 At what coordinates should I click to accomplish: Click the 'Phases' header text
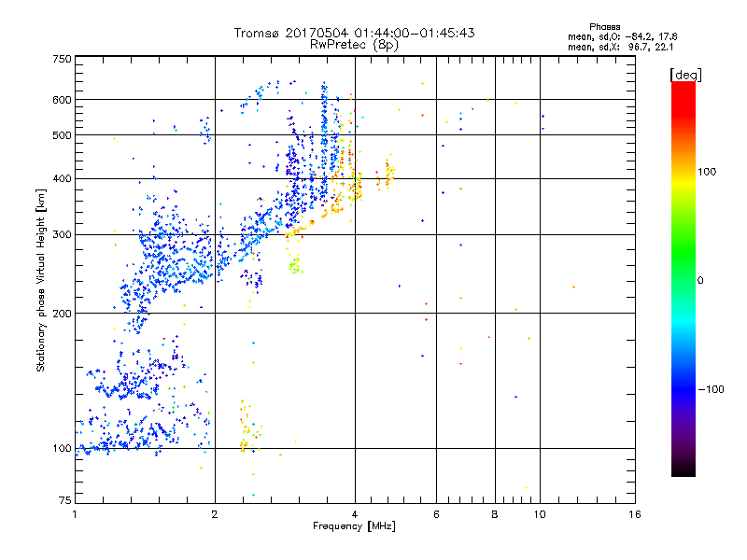click(x=604, y=27)
